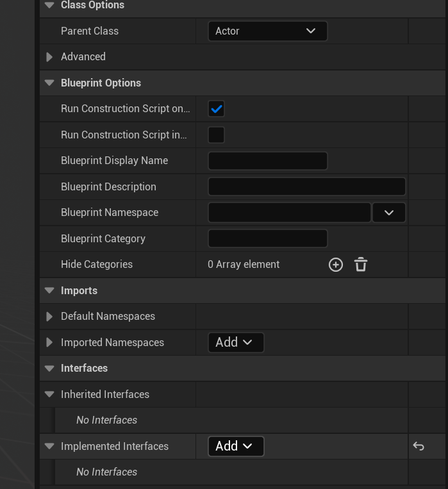
Task: Collapse the Interfaces section
Action: click(x=49, y=368)
